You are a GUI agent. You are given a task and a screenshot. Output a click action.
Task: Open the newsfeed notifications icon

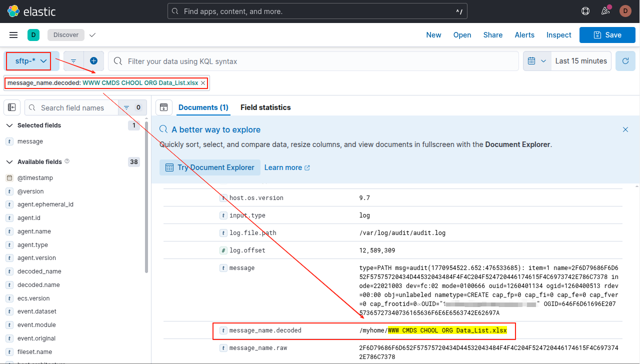click(x=605, y=11)
